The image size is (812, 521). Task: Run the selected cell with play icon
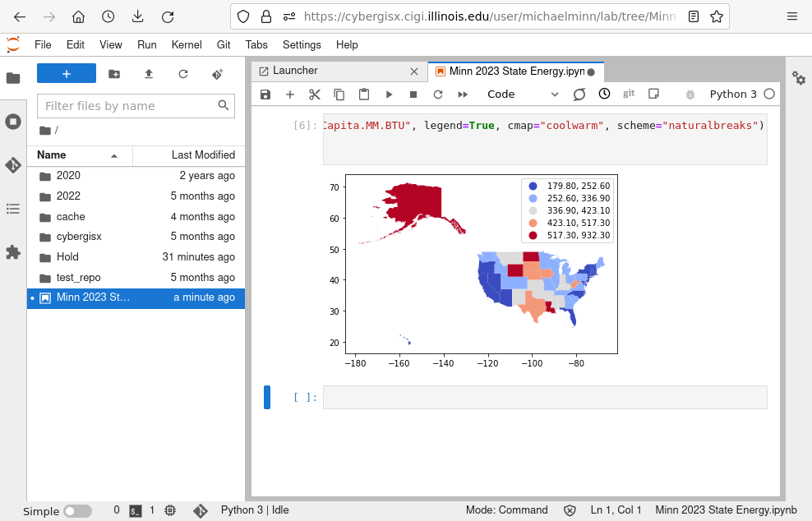click(389, 95)
